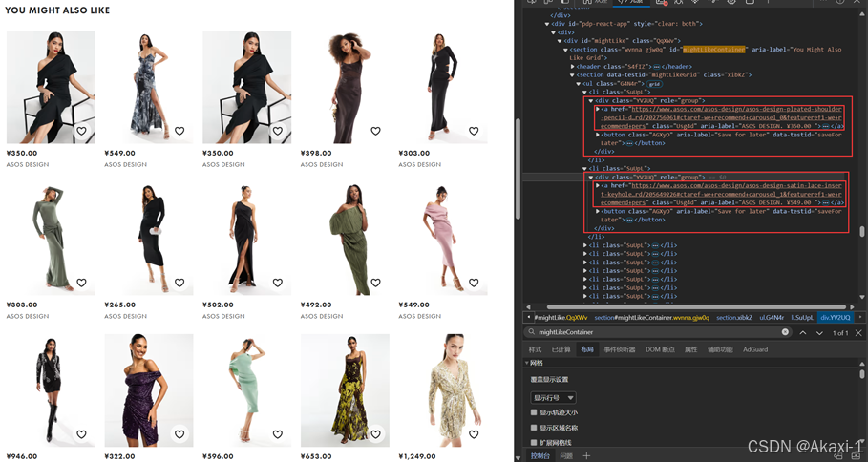Open the Computed tab
The height and width of the screenshot is (462, 868).
pyautogui.click(x=561, y=349)
